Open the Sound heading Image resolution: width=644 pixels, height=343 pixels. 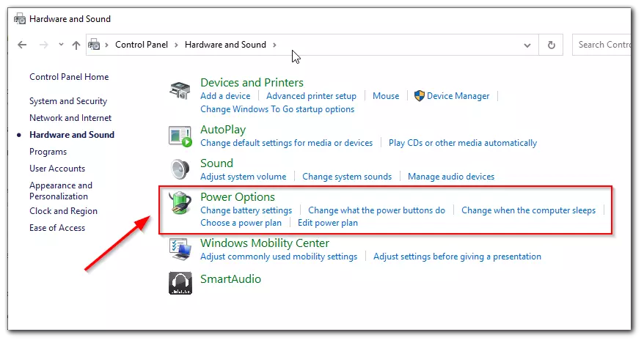pyautogui.click(x=216, y=163)
